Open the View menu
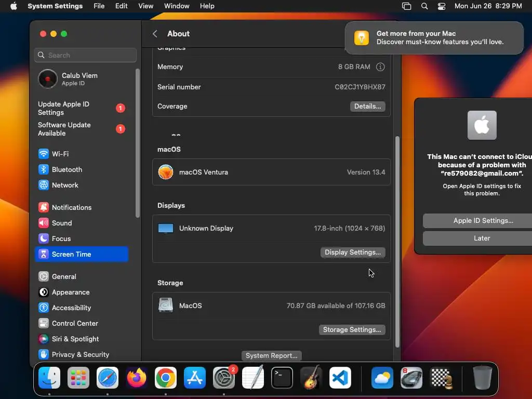This screenshot has height=399, width=532. coord(145,6)
